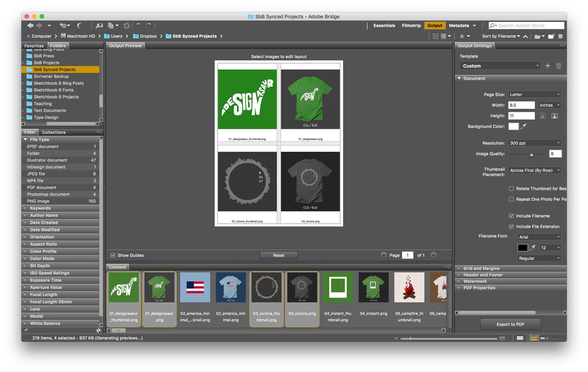Navigate to Dropbox in the path bar
The image size is (588, 372).
click(145, 36)
